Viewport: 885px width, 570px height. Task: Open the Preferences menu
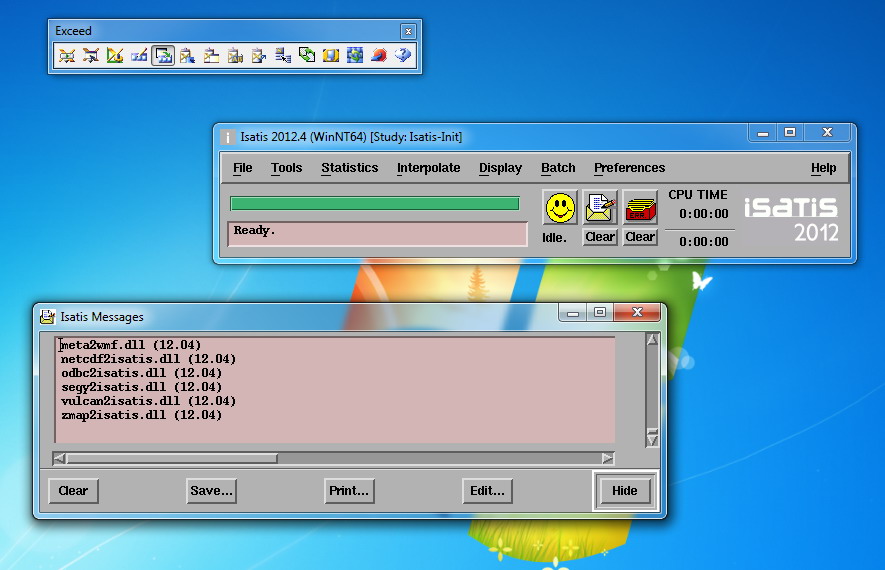(629, 168)
